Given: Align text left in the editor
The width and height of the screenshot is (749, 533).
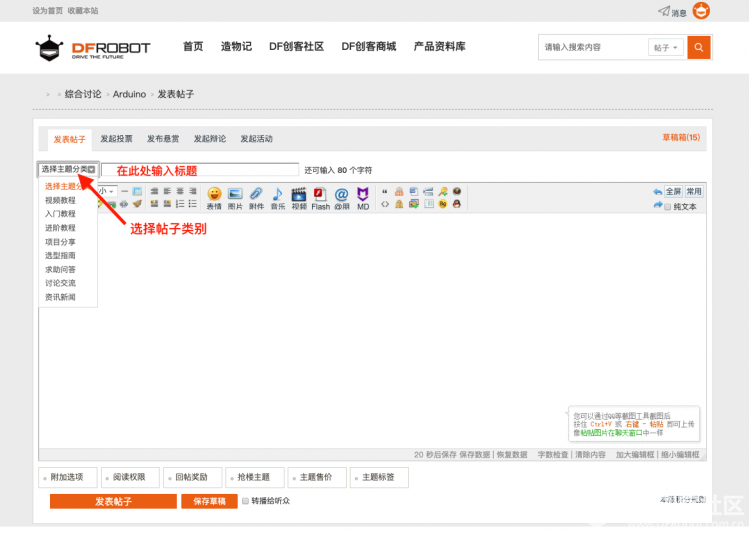Looking at the screenshot, I should (x=167, y=191).
